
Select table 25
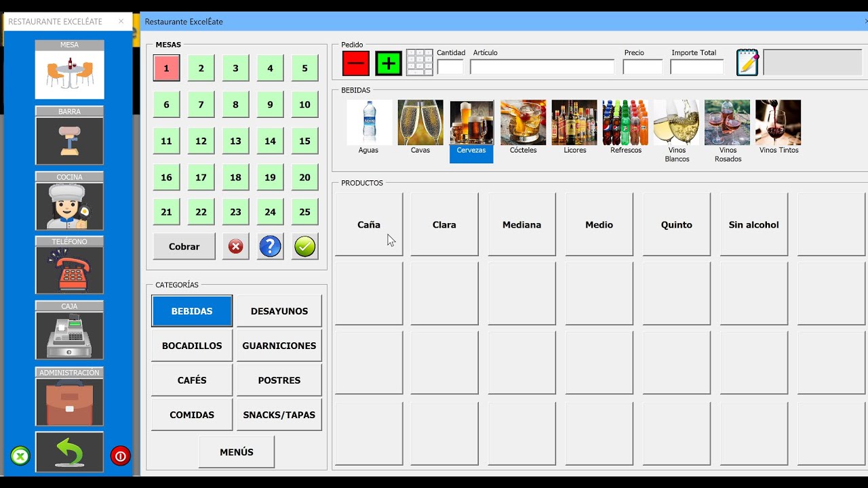304,212
